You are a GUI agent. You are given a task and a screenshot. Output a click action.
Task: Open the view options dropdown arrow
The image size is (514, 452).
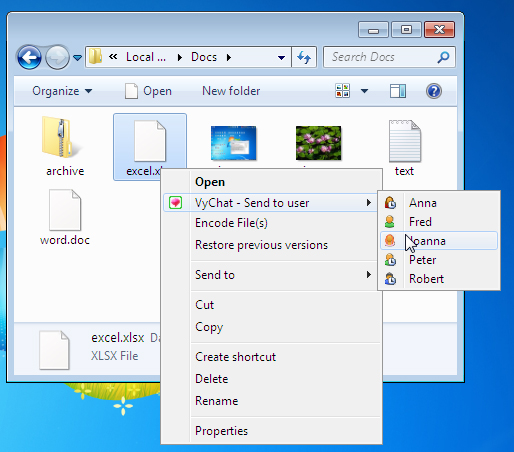pyautogui.click(x=364, y=91)
